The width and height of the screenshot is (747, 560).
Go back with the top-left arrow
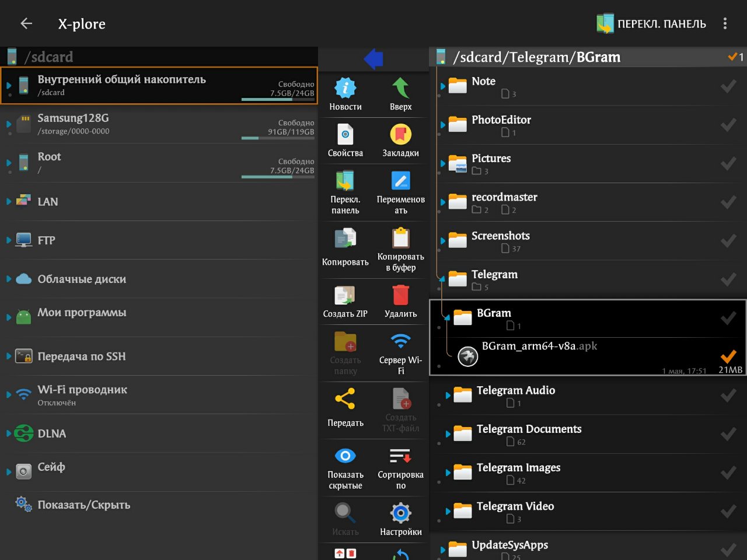(26, 23)
